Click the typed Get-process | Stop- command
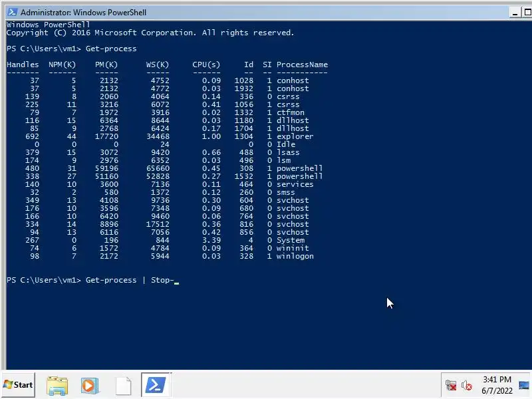 (x=130, y=280)
